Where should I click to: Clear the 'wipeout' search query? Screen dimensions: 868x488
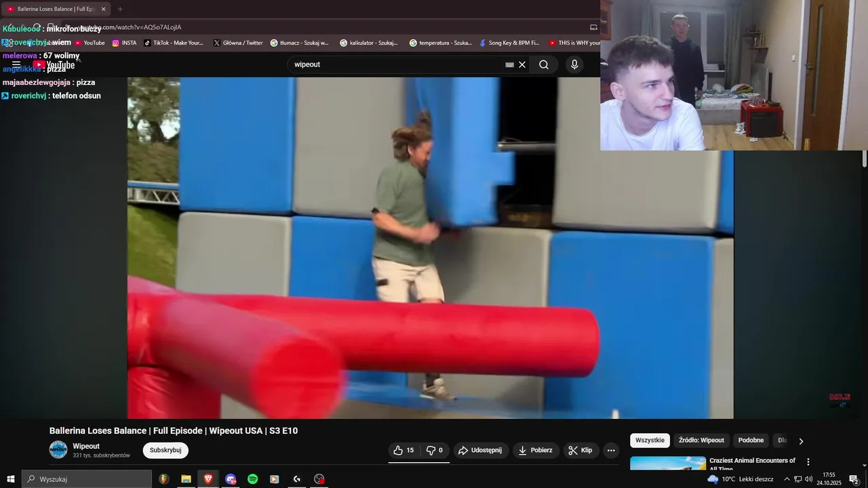pyautogui.click(x=522, y=64)
